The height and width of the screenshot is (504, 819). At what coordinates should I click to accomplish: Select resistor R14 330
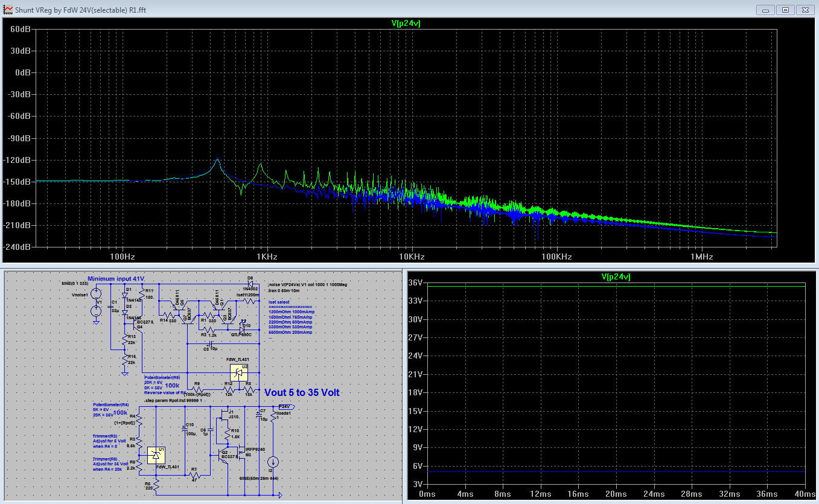[x=169, y=315]
